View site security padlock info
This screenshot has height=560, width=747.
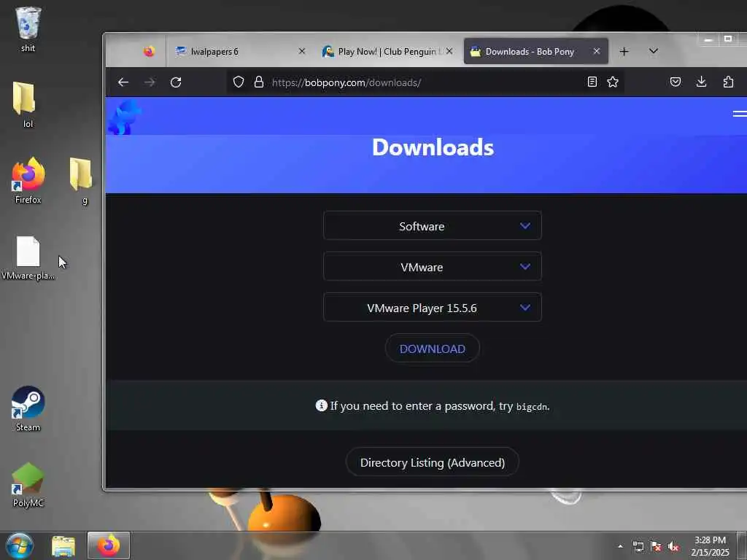click(x=259, y=82)
